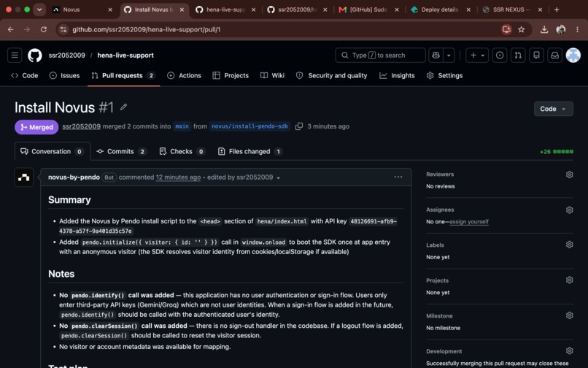Open the Create new plus menu
The image size is (588, 368).
(477, 55)
